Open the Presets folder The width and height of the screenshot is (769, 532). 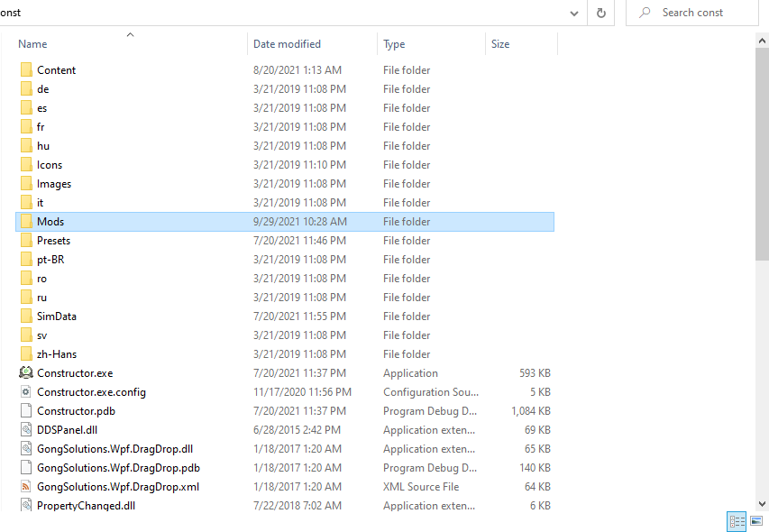(56, 240)
